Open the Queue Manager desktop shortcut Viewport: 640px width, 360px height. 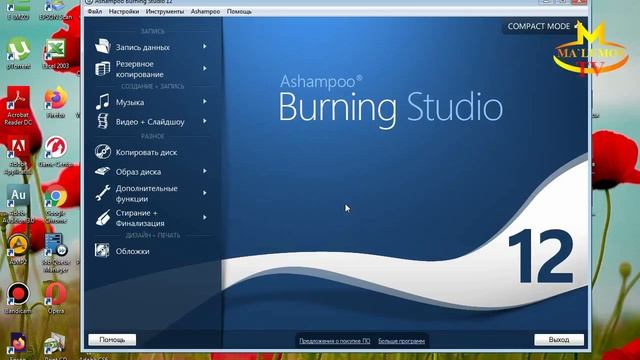click(56, 253)
